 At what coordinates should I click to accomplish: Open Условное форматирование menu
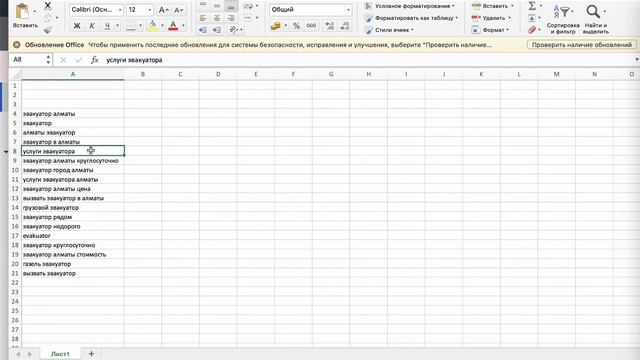(x=410, y=6)
